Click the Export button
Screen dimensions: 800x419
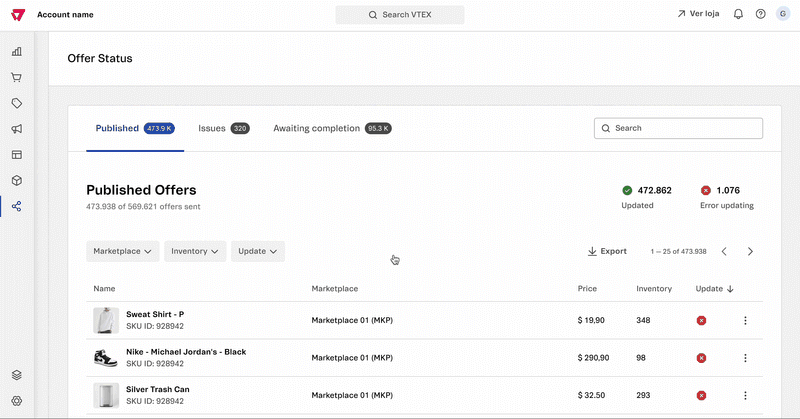(607, 251)
